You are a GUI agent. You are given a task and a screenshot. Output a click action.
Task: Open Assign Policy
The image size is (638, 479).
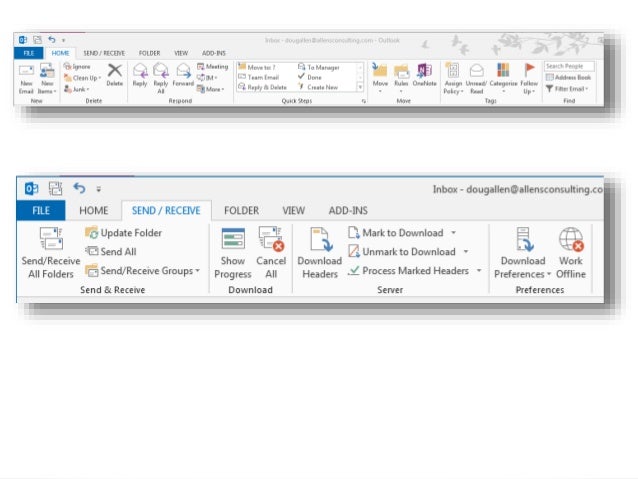point(453,79)
